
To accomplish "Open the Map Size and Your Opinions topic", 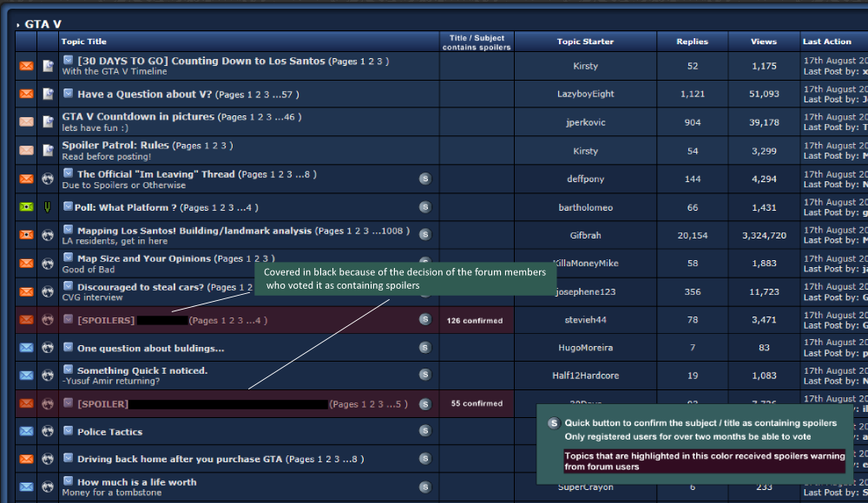I will [144, 258].
